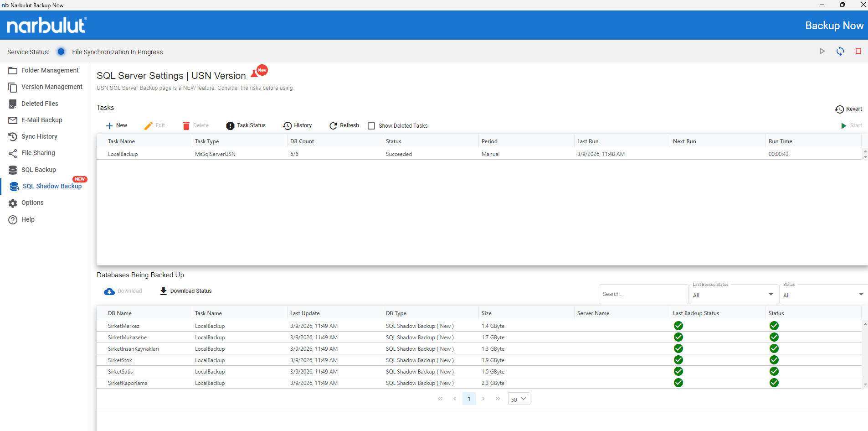Open the page size 50 dropdown

pyautogui.click(x=519, y=399)
